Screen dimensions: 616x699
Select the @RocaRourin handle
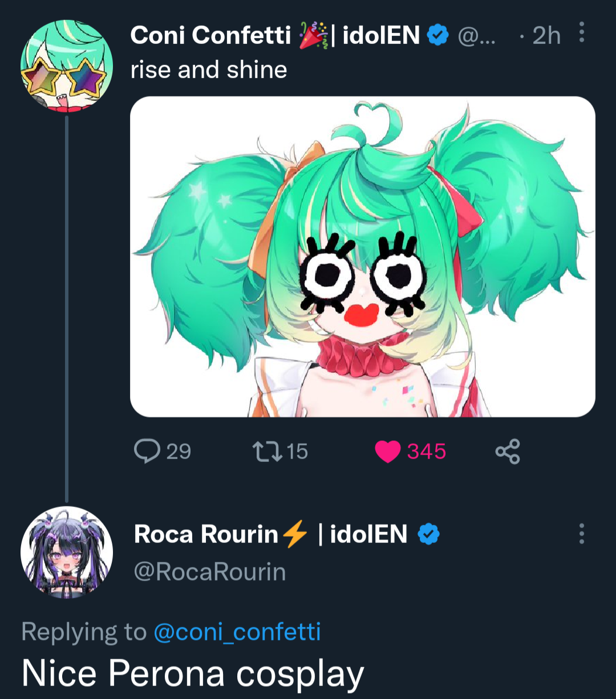pos(209,571)
